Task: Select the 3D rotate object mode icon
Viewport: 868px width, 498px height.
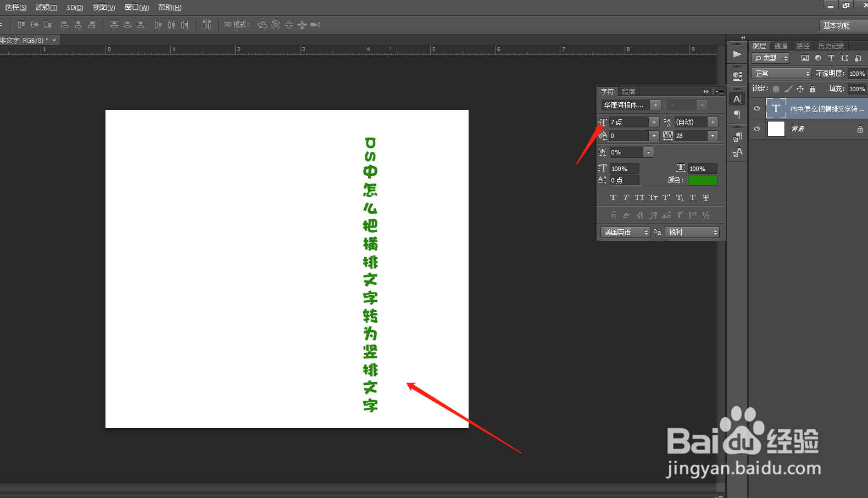Action: [263, 25]
